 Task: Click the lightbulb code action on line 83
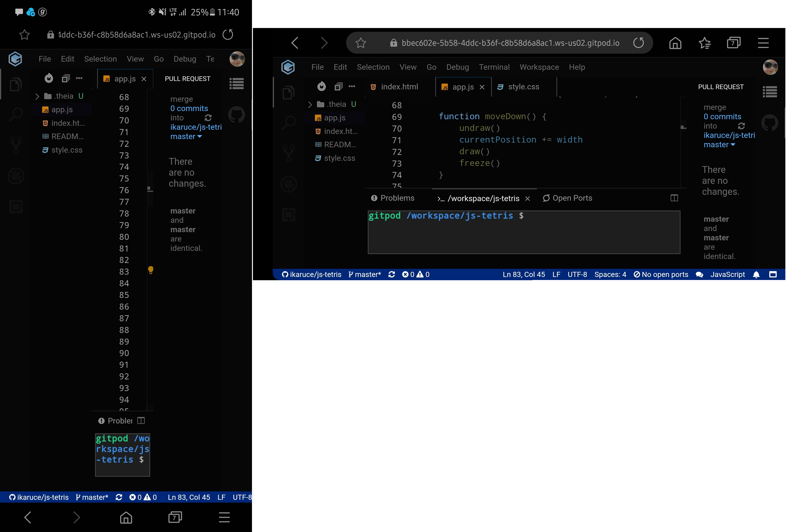pos(151,270)
